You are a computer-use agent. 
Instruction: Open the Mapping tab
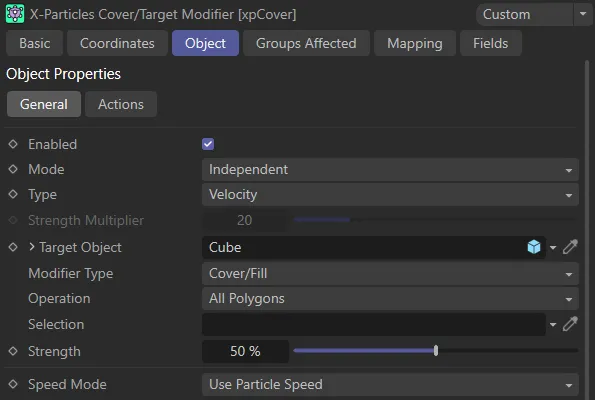(x=415, y=43)
